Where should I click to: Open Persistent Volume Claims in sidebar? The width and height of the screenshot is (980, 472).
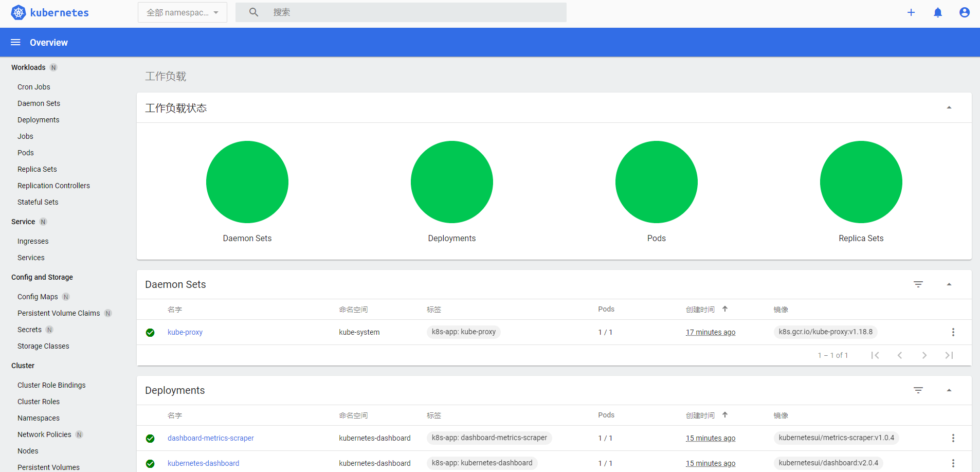tap(59, 313)
